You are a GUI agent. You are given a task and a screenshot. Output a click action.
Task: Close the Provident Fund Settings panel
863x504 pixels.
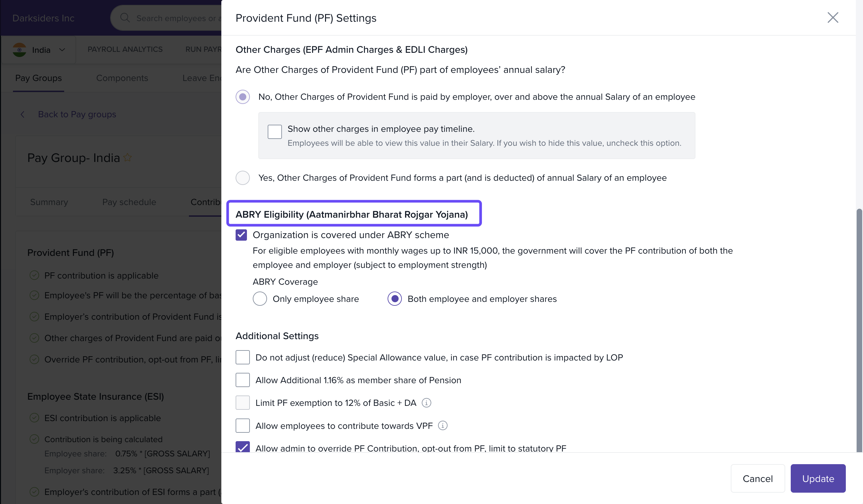(x=833, y=18)
